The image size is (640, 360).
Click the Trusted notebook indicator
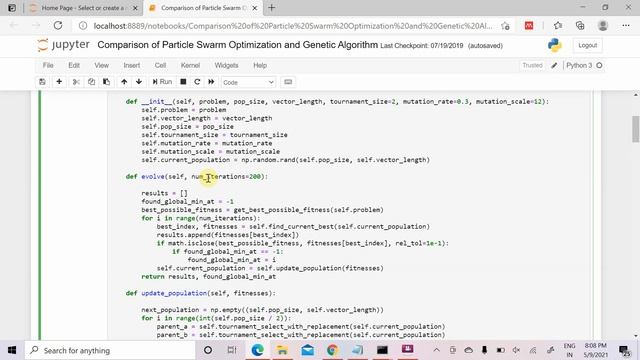[x=532, y=65]
